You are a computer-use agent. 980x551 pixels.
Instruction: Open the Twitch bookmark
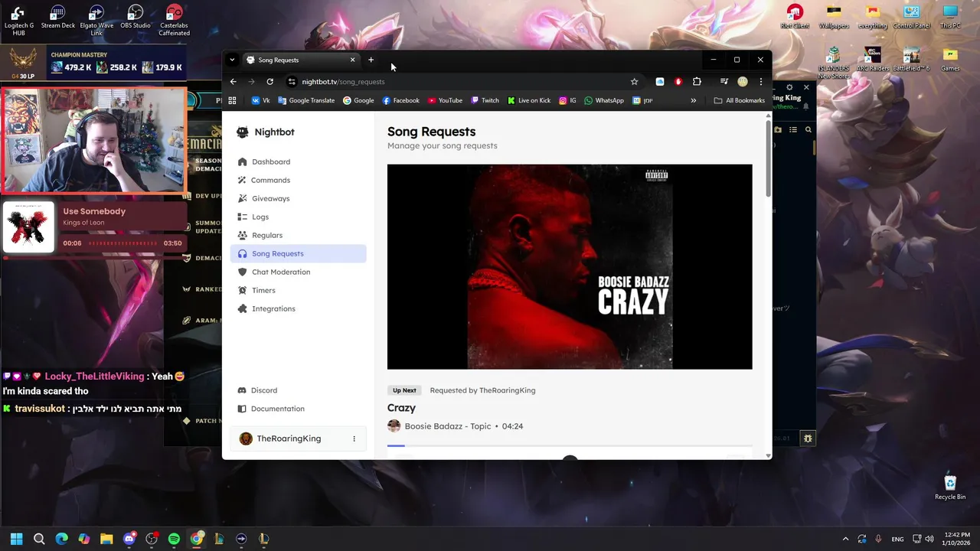point(485,100)
